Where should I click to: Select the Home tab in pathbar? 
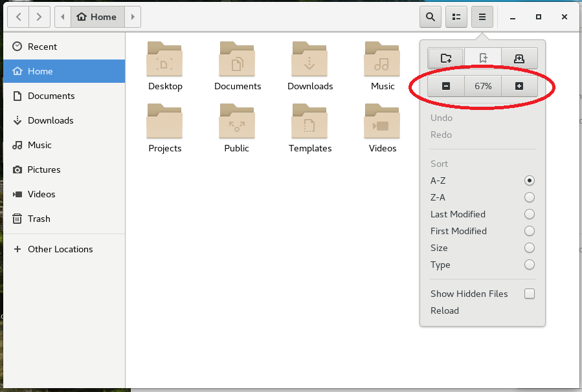click(x=97, y=17)
